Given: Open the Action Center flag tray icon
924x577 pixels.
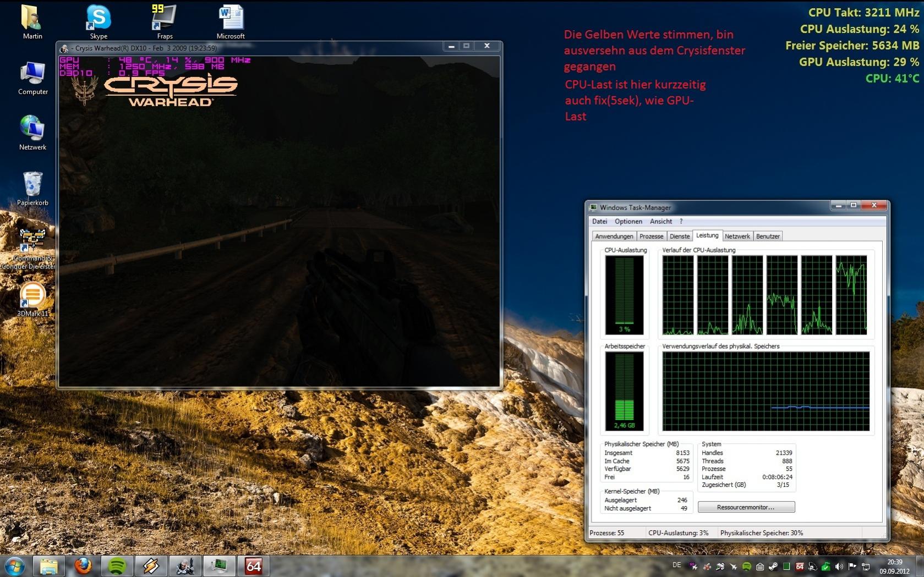Looking at the screenshot, I should [x=852, y=566].
